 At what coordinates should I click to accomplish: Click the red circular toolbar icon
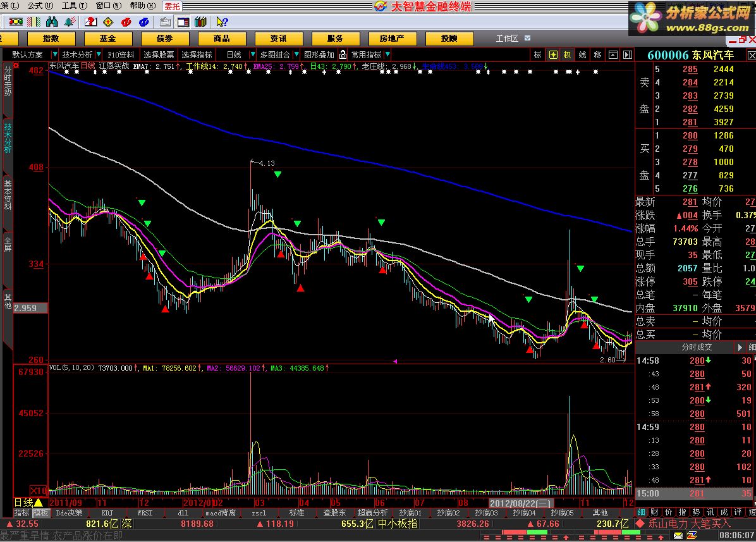pyautogui.click(x=126, y=22)
